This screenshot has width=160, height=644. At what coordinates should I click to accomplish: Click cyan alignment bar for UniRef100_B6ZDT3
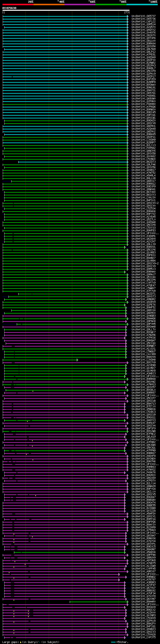click(73, 162)
